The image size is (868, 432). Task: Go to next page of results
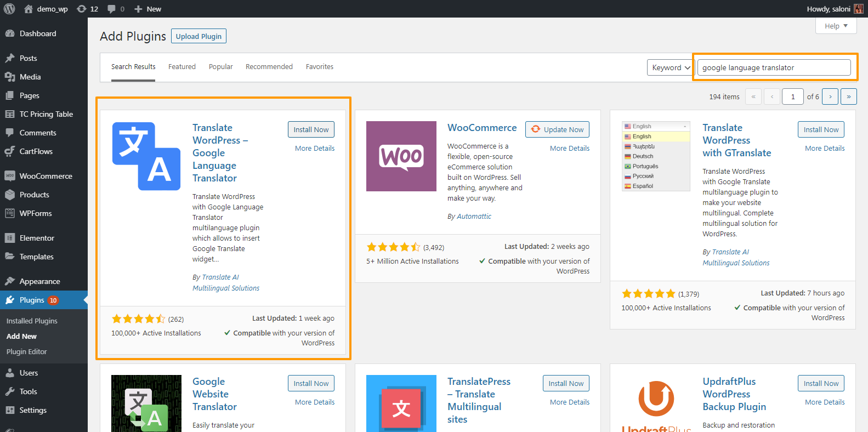(x=830, y=96)
